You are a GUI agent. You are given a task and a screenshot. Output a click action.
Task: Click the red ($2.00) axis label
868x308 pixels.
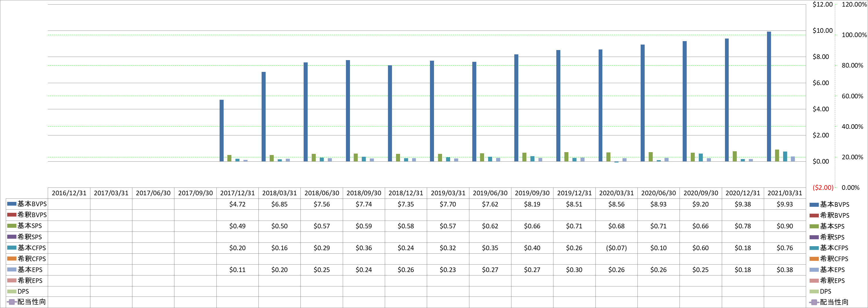pyautogui.click(x=823, y=188)
